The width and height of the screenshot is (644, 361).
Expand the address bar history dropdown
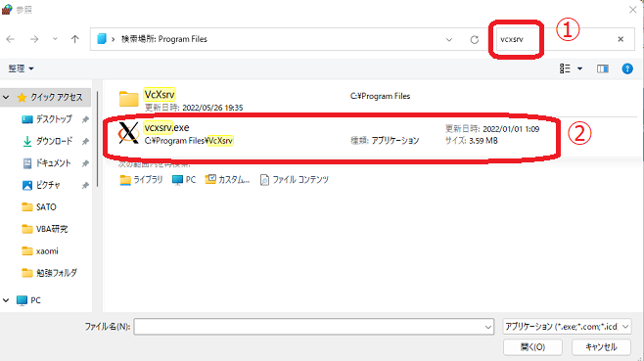click(449, 39)
